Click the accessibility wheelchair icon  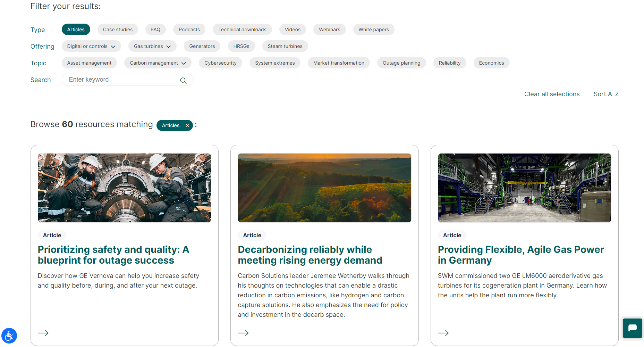coord(9,336)
